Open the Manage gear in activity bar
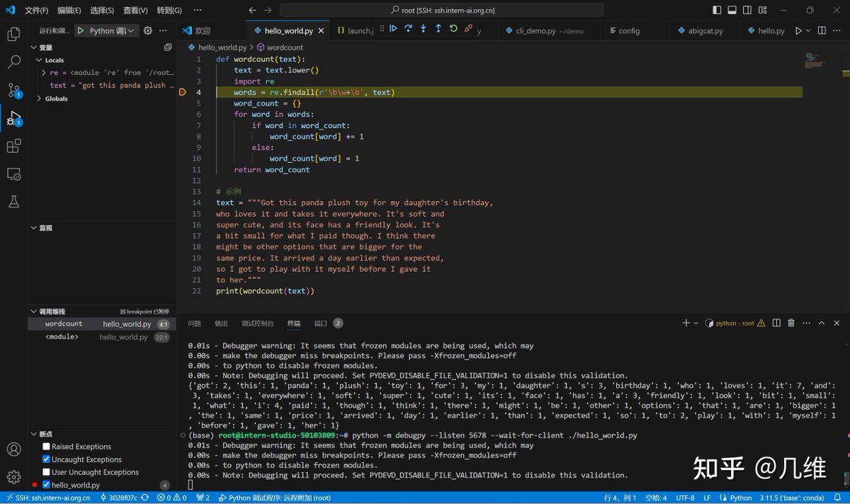 (13, 477)
